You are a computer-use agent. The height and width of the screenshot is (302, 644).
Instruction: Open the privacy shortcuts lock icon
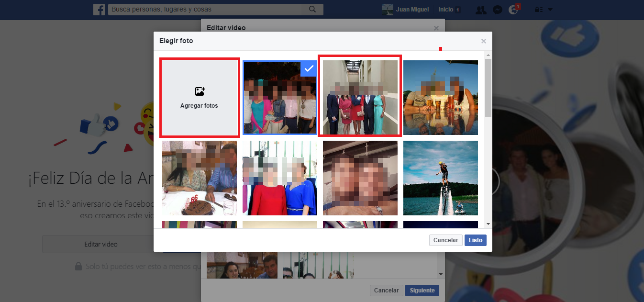click(x=538, y=10)
